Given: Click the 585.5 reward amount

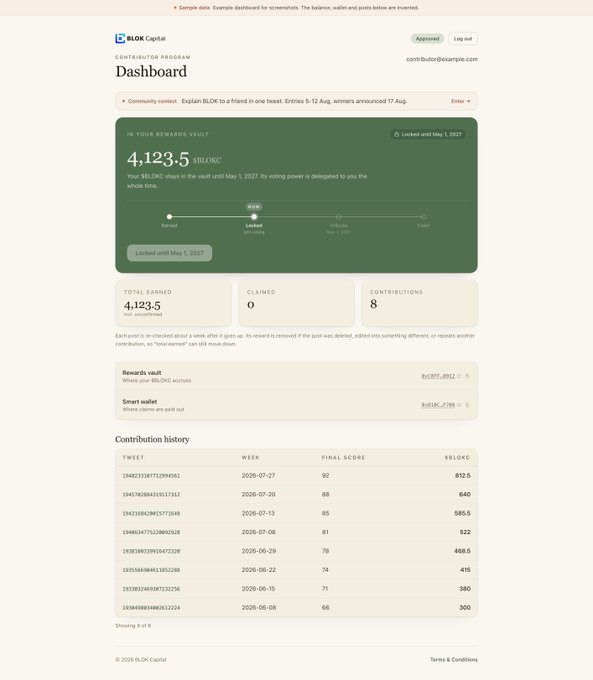Looking at the screenshot, I should pos(462,513).
